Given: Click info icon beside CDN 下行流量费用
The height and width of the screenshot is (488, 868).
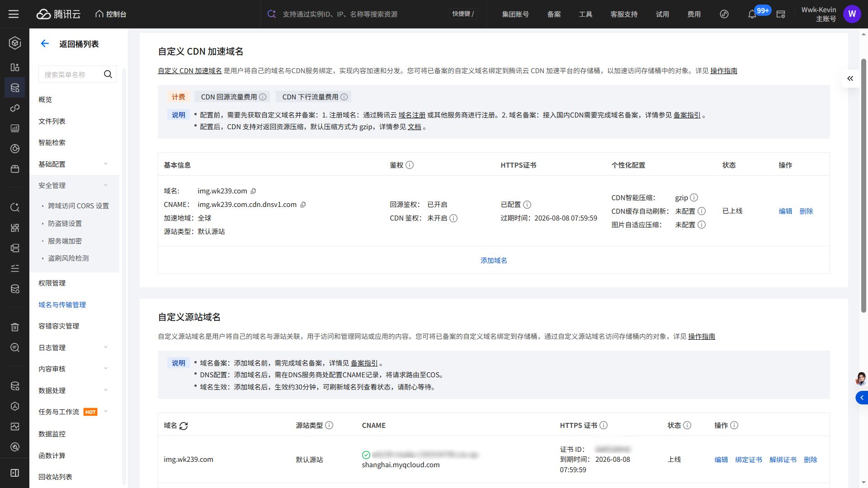Looking at the screenshot, I should [344, 97].
